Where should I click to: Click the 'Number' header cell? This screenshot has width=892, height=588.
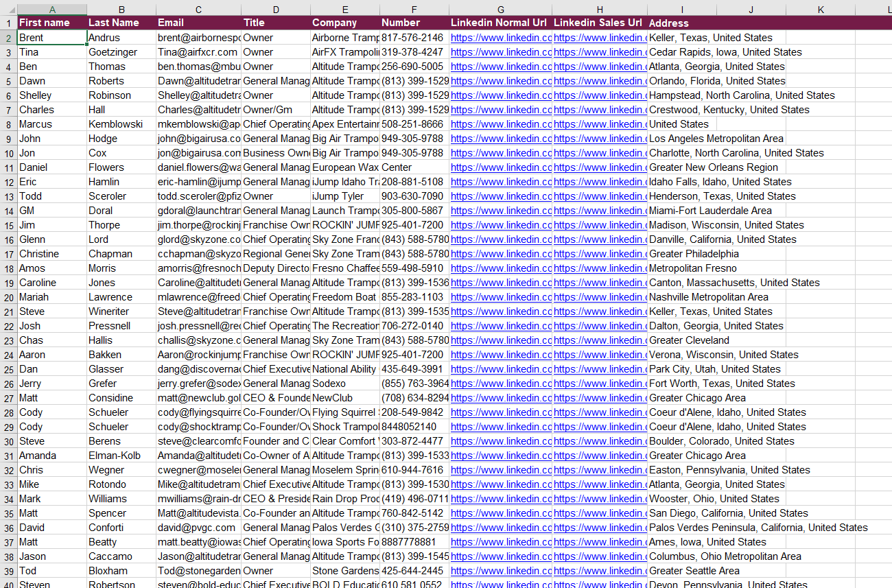[x=414, y=23]
